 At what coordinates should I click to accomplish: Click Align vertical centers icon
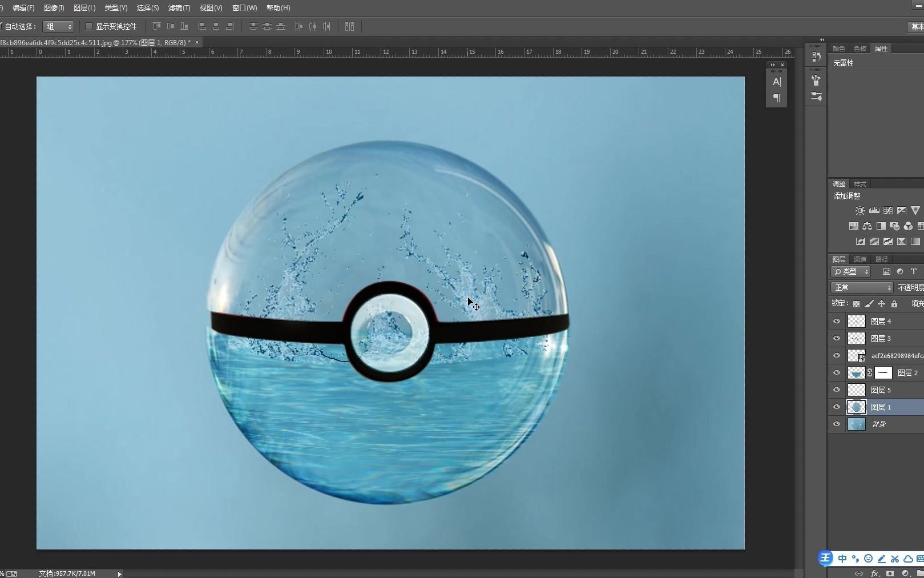point(171,26)
